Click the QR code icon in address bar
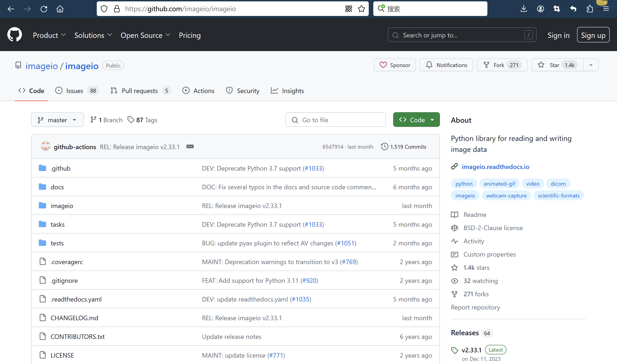Screen dimensions: 617x364 tap(348, 9)
